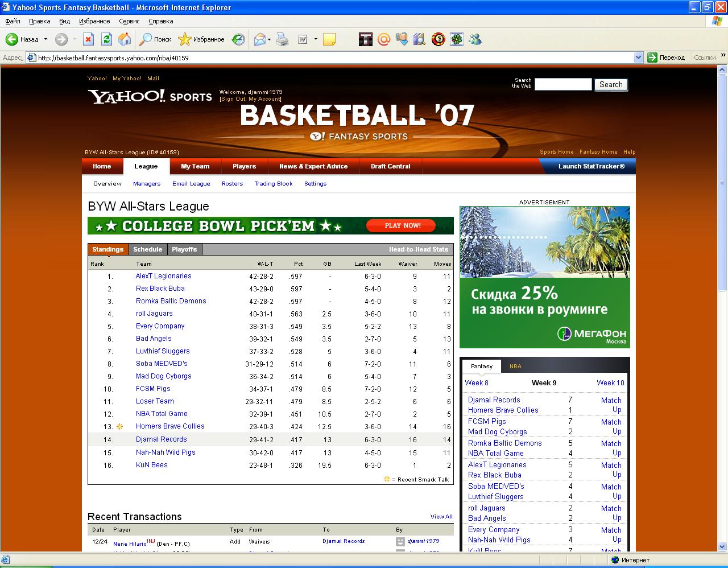Viewport: 728px width, 568px height.
Task: Refresh the page with the Refresh icon
Action: [x=106, y=39]
